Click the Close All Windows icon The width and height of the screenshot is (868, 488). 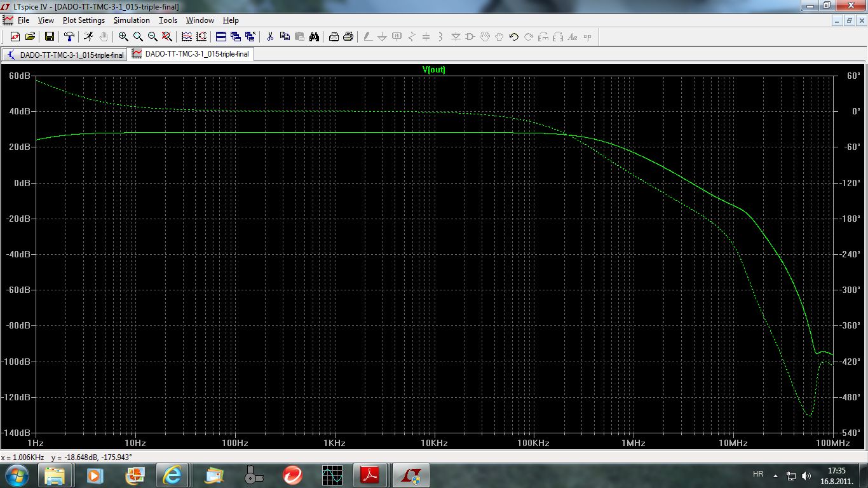(x=250, y=37)
